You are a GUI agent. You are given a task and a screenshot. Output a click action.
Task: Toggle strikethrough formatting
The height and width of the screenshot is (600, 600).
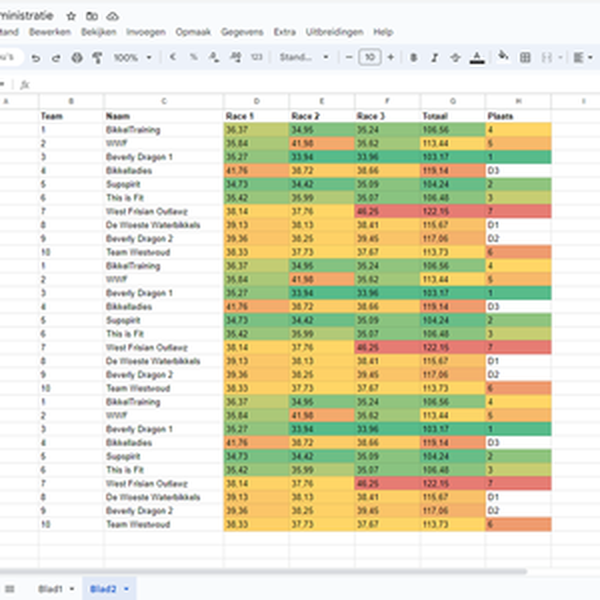click(x=455, y=57)
